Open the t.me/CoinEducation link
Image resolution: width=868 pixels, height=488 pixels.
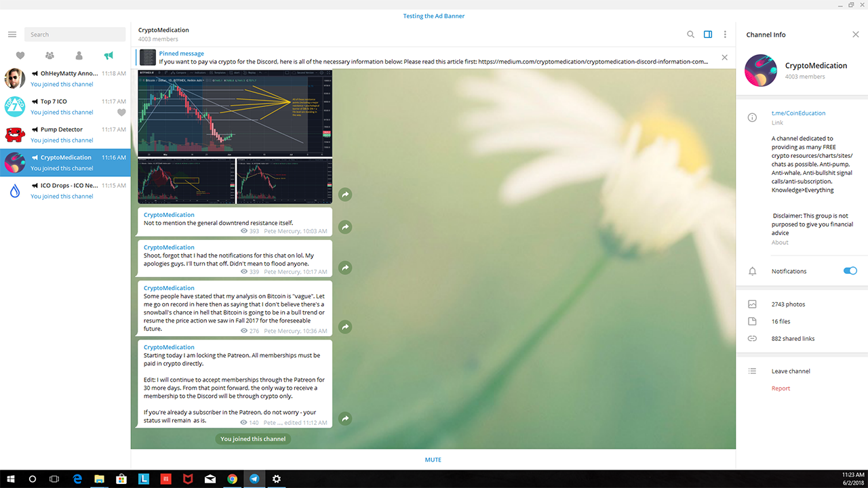798,113
